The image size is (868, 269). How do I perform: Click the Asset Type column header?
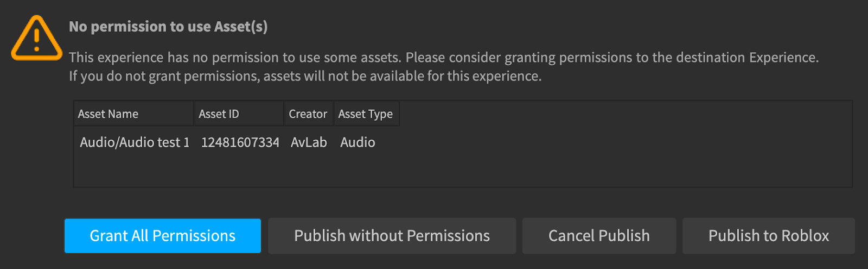(367, 114)
